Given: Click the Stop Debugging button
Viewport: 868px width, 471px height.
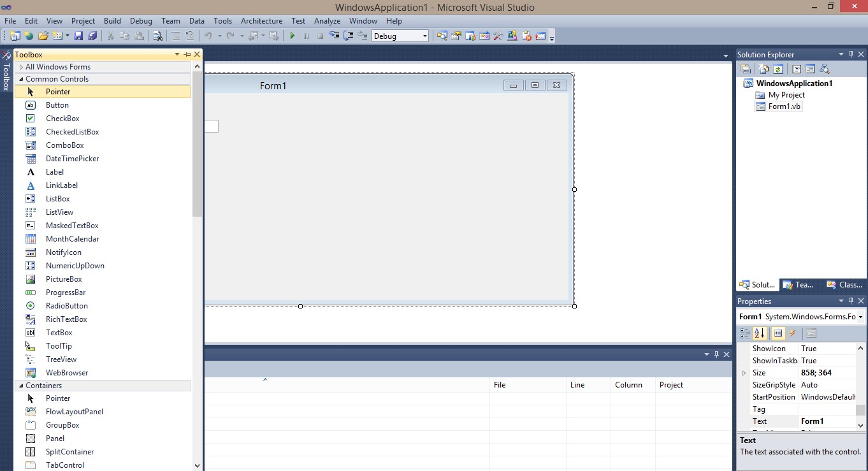Looking at the screenshot, I should [319, 36].
